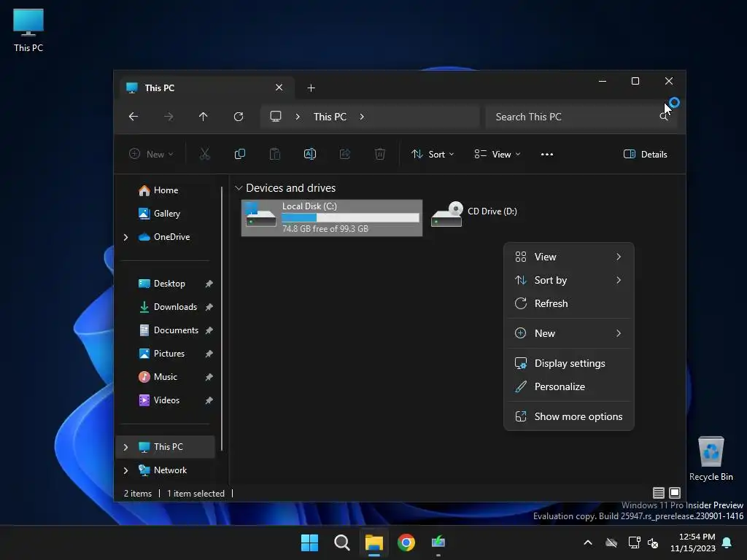Toggle the Details pane
747x560 pixels.
click(645, 155)
